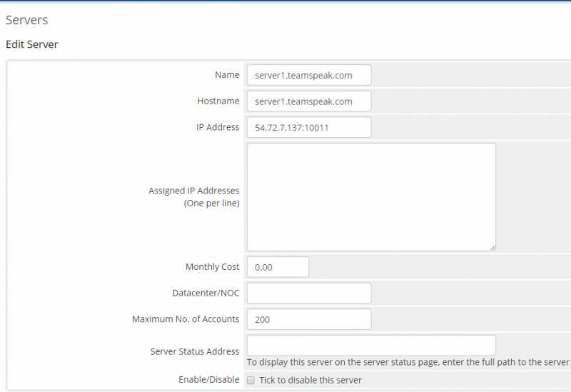
Task: Click the Server Status Address input field
Action: point(371,346)
